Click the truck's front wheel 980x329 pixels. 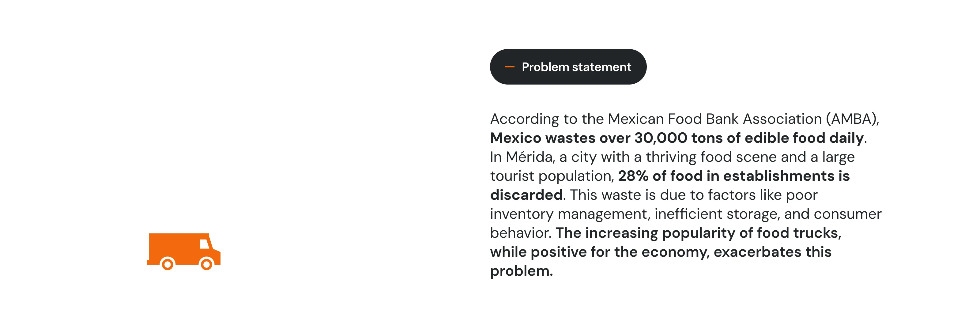[x=207, y=263]
